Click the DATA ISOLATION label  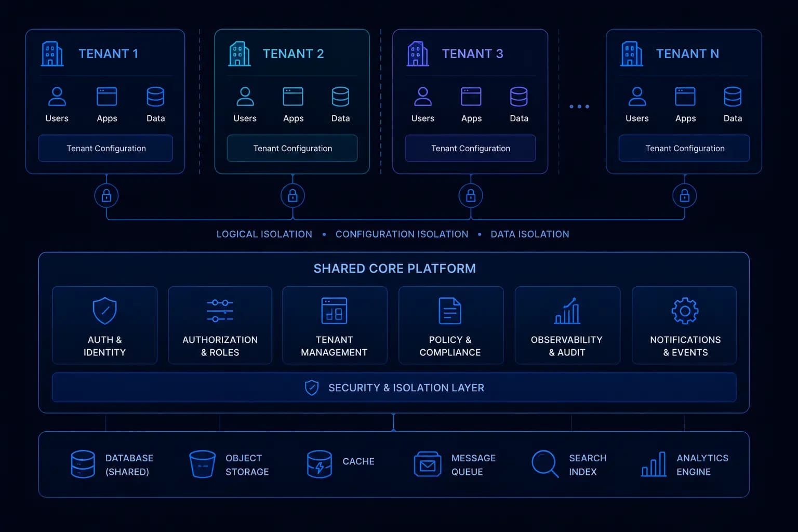click(x=530, y=234)
